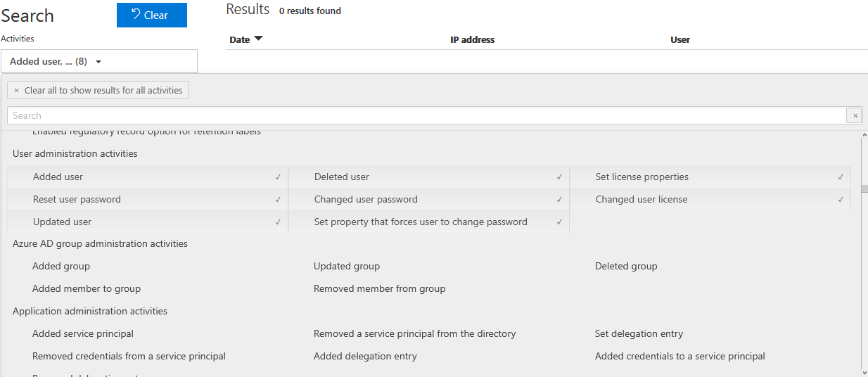868x377 pixels.
Task: Select the Added group activity
Action: point(61,267)
